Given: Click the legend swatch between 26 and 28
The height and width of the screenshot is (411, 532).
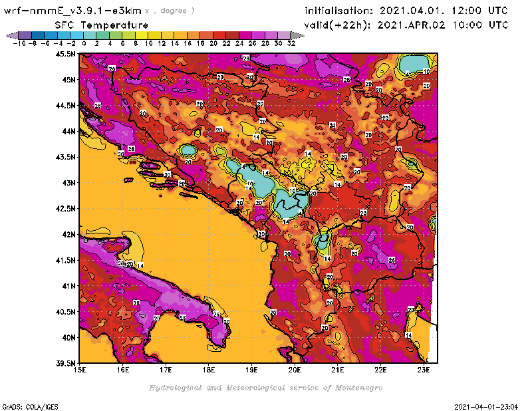Looking at the screenshot, I should [258, 35].
